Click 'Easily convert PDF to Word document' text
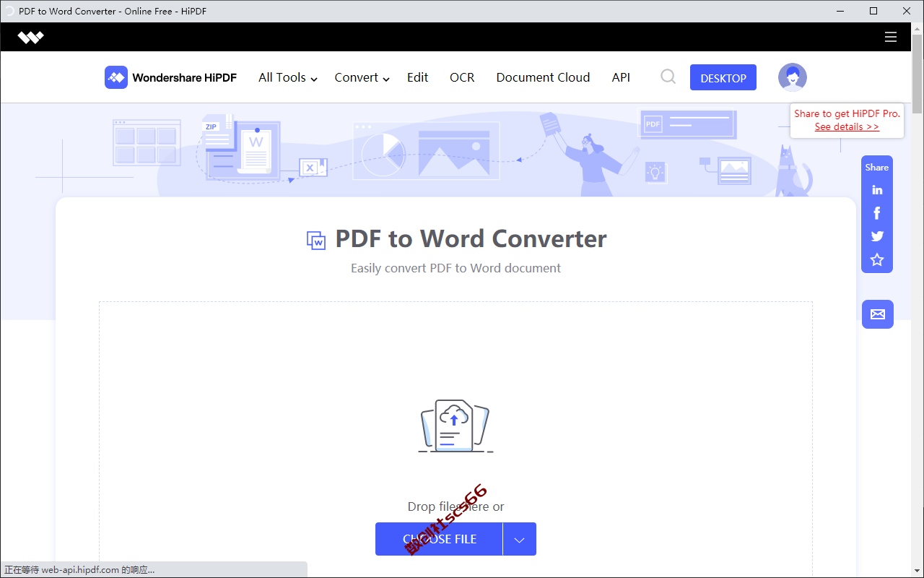This screenshot has height=578, width=924. 456,268
